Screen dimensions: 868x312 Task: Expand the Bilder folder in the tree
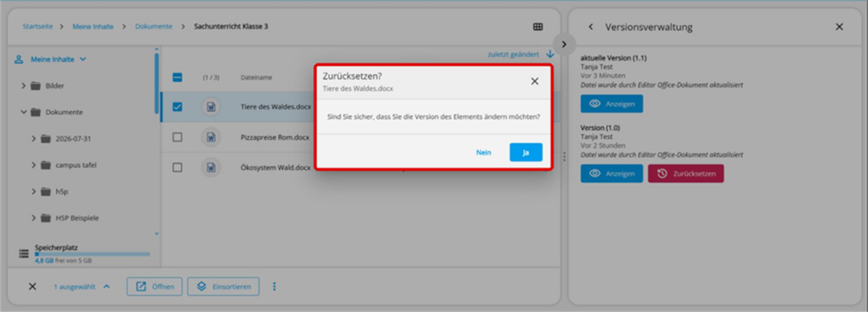(23, 86)
